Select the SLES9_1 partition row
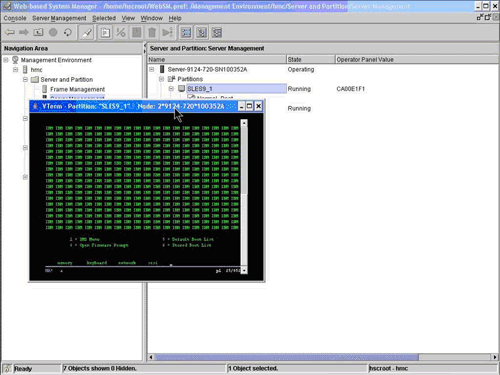Screen dimensions: 500x375 [x=236, y=89]
